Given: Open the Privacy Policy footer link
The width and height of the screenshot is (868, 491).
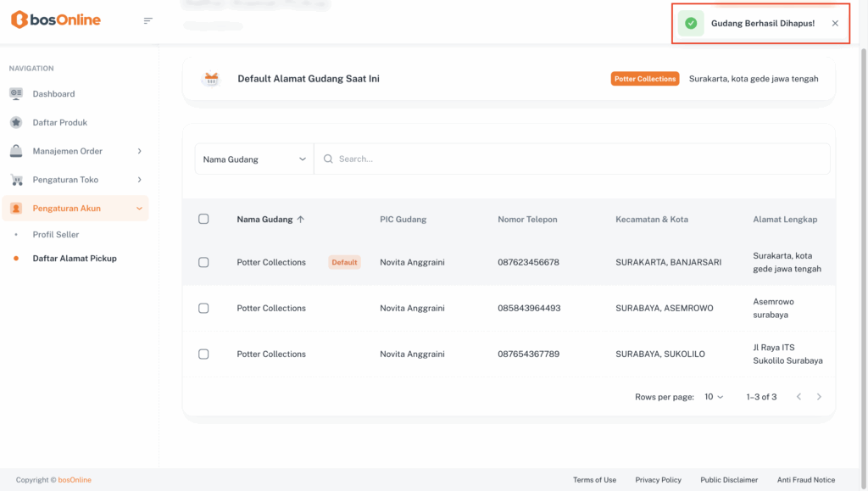Looking at the screenshot, I should (x=658, y=480).
